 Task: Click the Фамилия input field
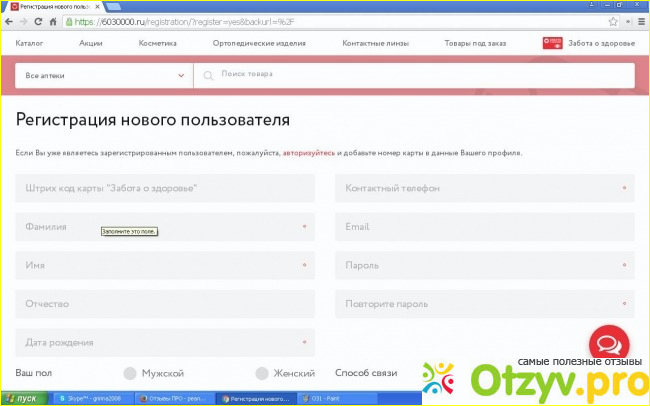point(165,227)
